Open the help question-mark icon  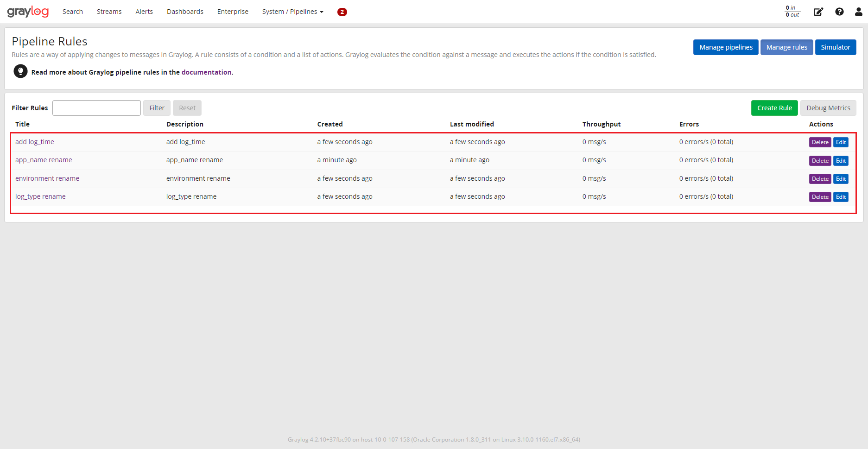click(839, 12)
